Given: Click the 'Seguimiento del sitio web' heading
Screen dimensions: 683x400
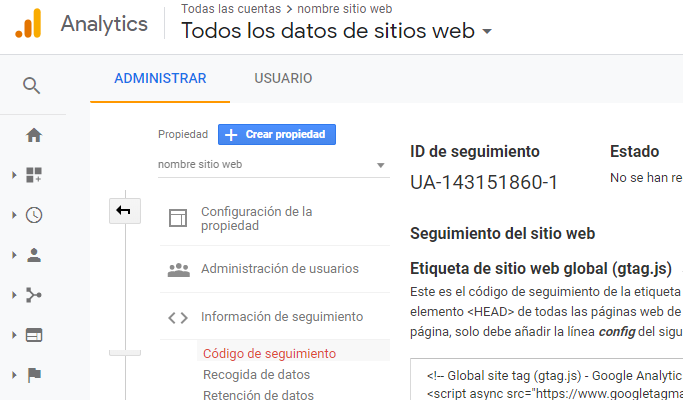Looking at the screenshot, I should [x=502, y=234].
